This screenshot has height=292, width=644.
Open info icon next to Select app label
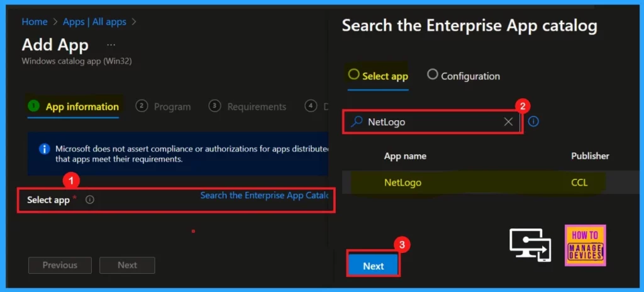(x=90, y=200)
